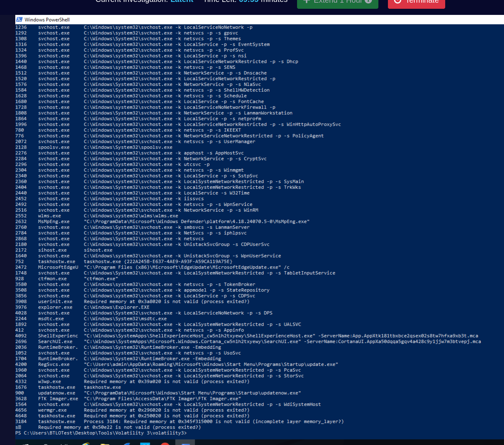Click the active PowerShell taskbar button
The height and width of the screenshot is (445, 504).
pos(185,443)
